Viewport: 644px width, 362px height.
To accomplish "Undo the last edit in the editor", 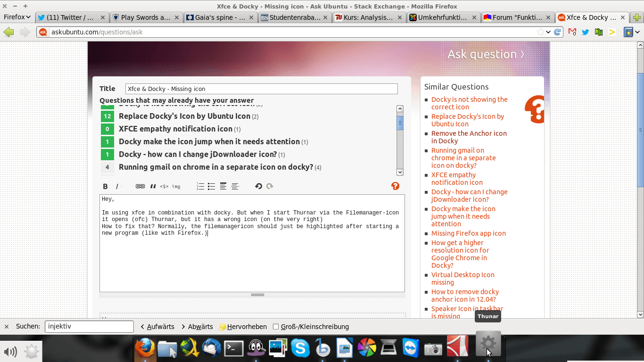I will pos(258,186).
